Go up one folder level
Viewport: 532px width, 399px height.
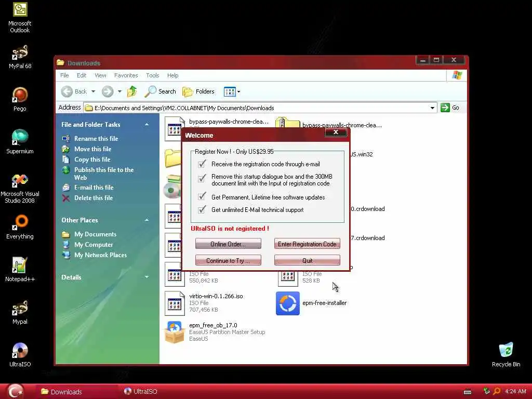tap(131, 91)
